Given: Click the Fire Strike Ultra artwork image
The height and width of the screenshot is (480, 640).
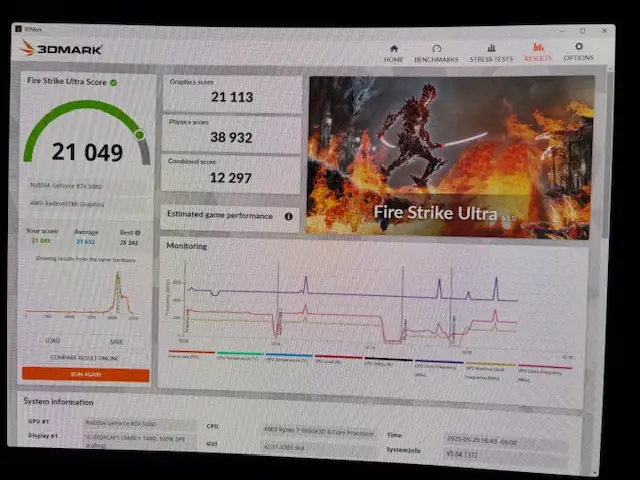Looking at the screenshot, I should [450, 156].
